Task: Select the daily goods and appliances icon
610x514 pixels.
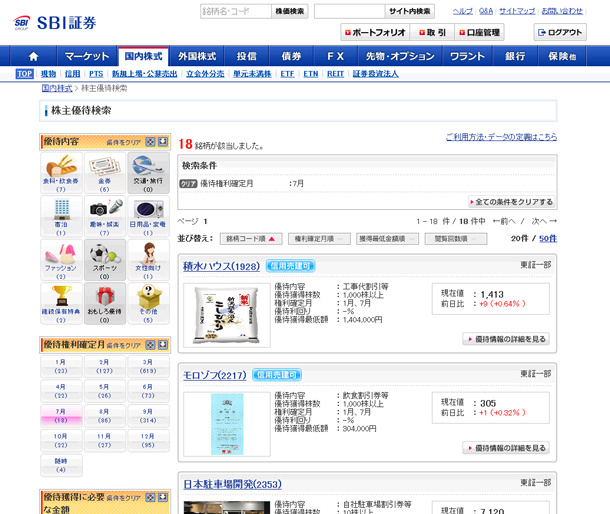Action: pos(148,216)
